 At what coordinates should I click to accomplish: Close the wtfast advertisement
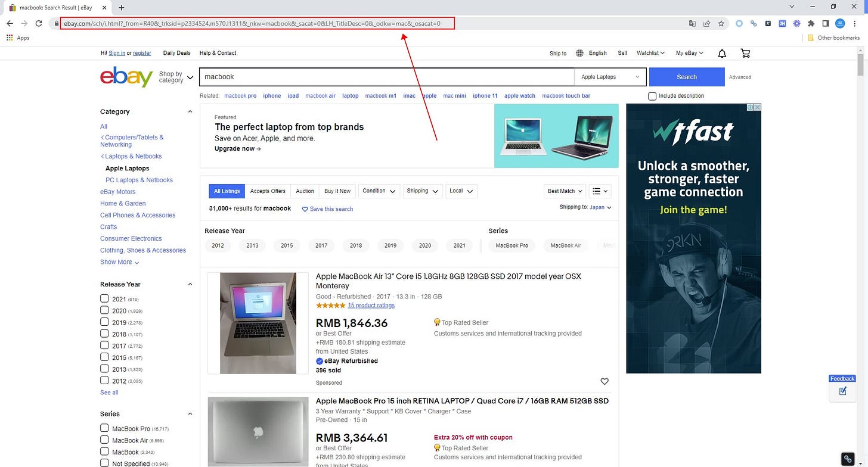point(757,107)
